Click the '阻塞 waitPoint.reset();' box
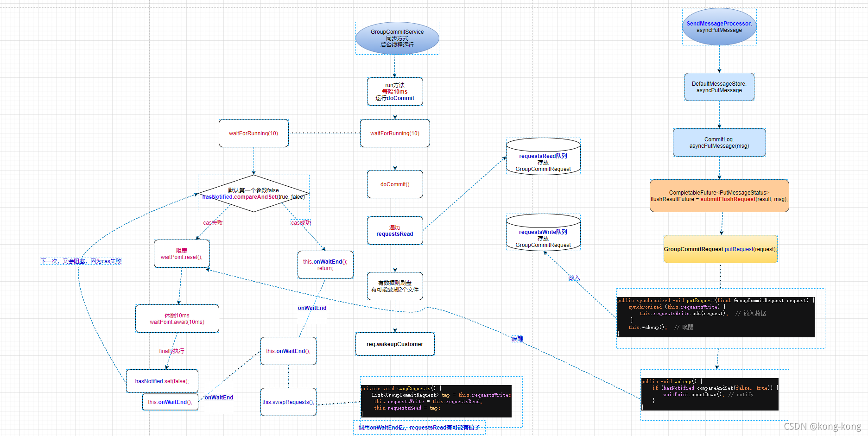868x436 pixels. pos(182,254)
